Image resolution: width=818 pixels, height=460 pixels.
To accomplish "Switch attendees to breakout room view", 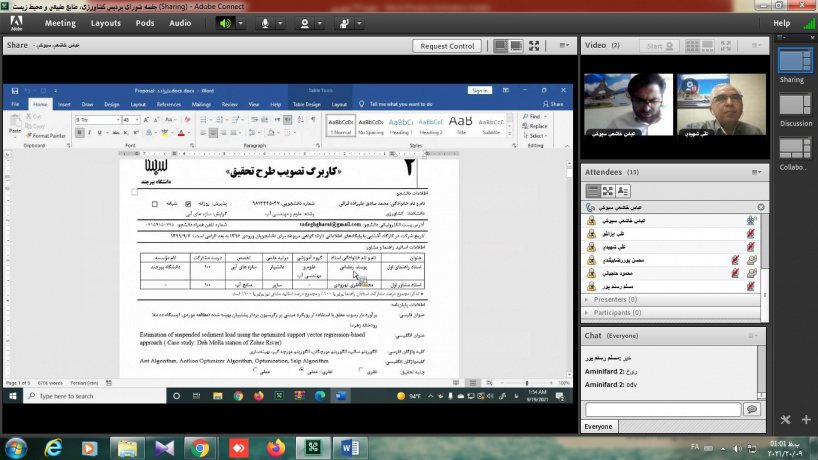I will 608,190.
